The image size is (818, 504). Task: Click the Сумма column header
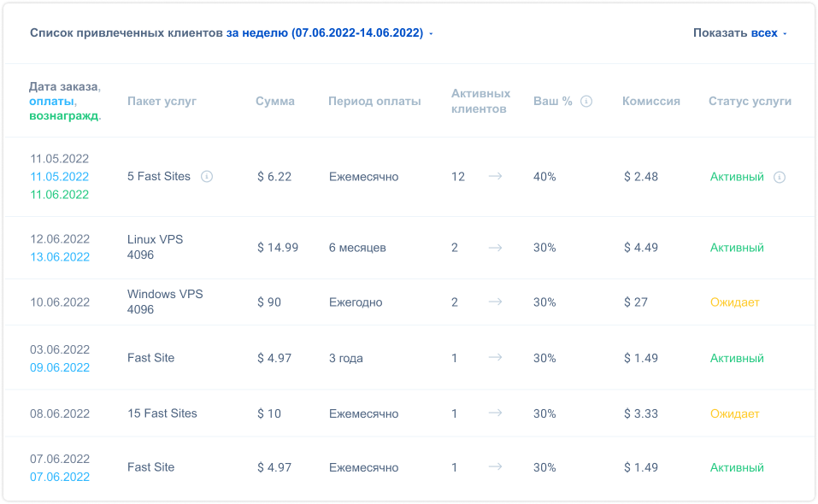(x=275, y=101)
